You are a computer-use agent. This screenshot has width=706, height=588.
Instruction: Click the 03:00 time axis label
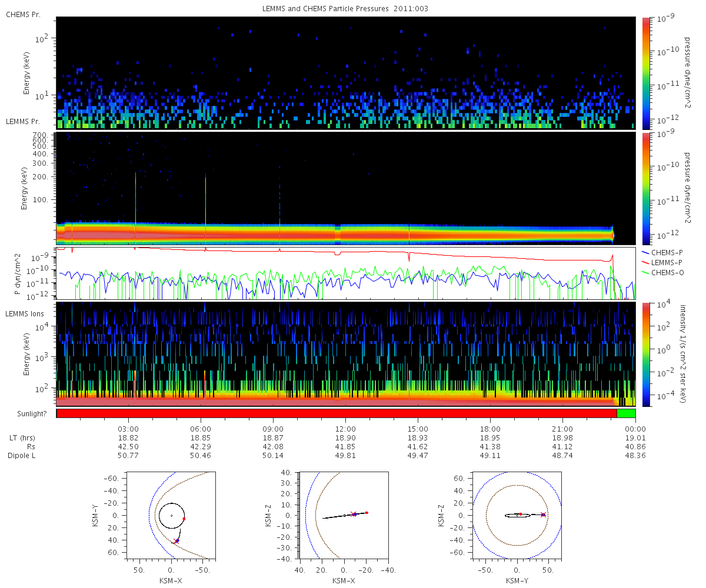click(128, 429)
